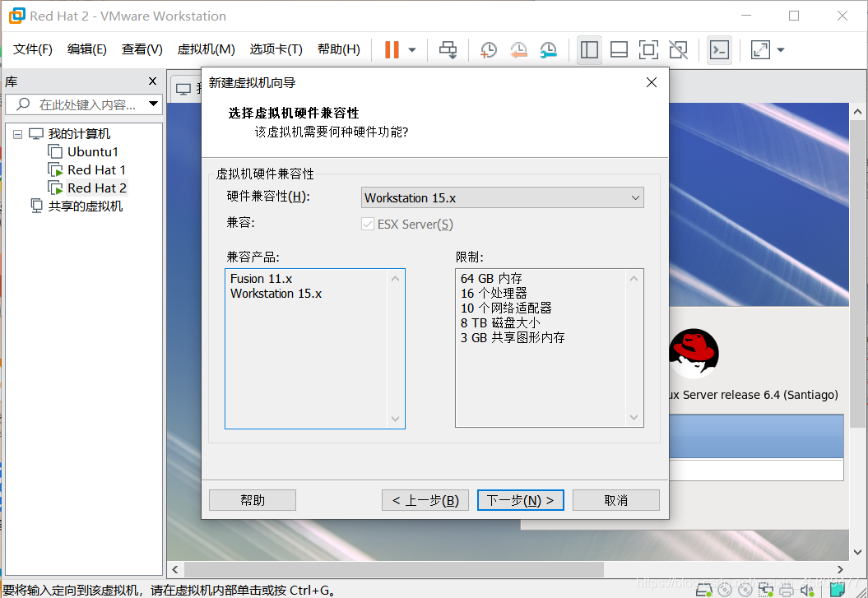Select Fusion 11.x in compatible products
The height and width of the screenshot is (598, 868).
tap(261, 278)
